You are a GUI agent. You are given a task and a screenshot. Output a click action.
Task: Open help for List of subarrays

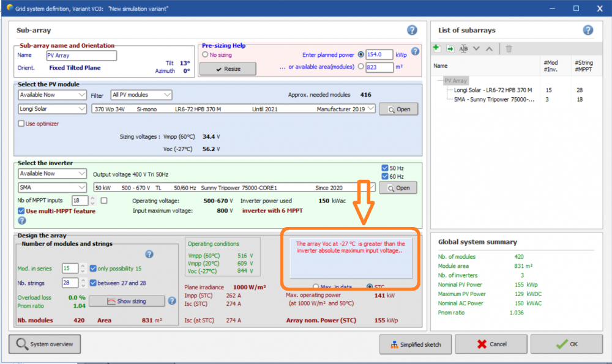point(588,30)
